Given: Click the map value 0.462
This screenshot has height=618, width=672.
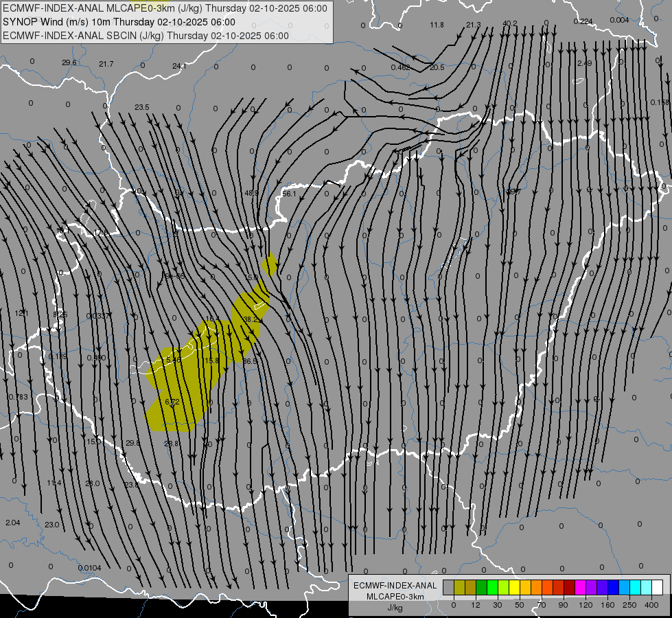Looking at the screenshot, I should point(400,67).
